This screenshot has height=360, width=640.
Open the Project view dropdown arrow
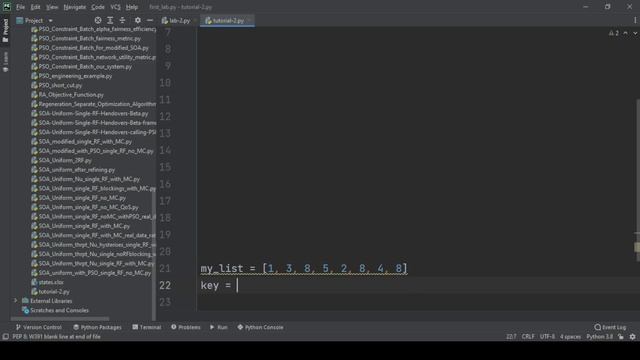[x=51, y=20]
